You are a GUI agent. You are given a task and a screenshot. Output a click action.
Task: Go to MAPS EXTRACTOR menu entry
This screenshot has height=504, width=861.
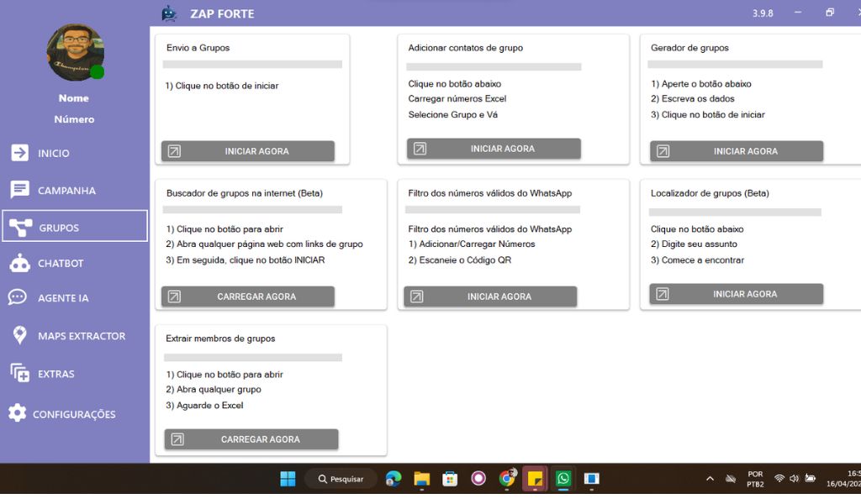82,336
